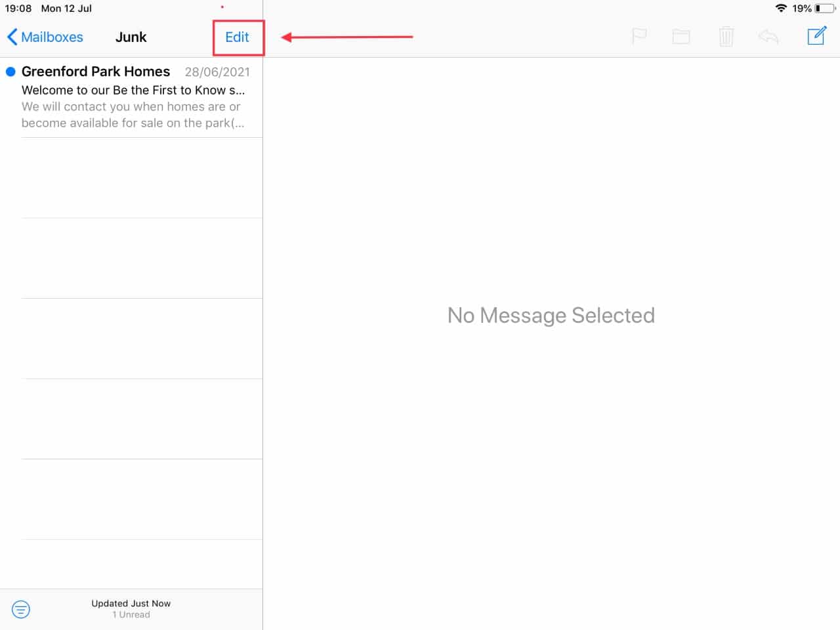Viewport: 840px width, 630px height.
Task: Tap the Edit button
Action: coord(237,37)
